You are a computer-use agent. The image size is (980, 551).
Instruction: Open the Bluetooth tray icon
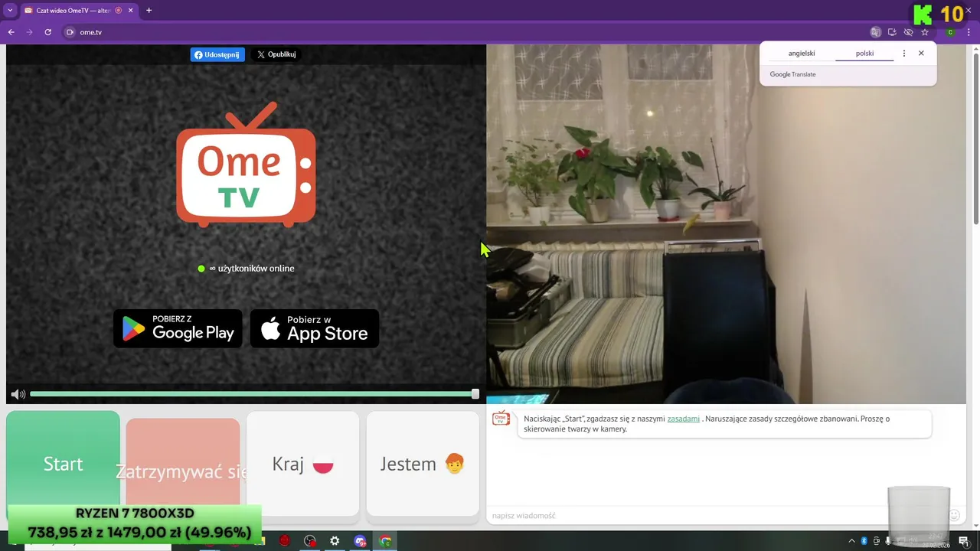[x=864, y=541]
